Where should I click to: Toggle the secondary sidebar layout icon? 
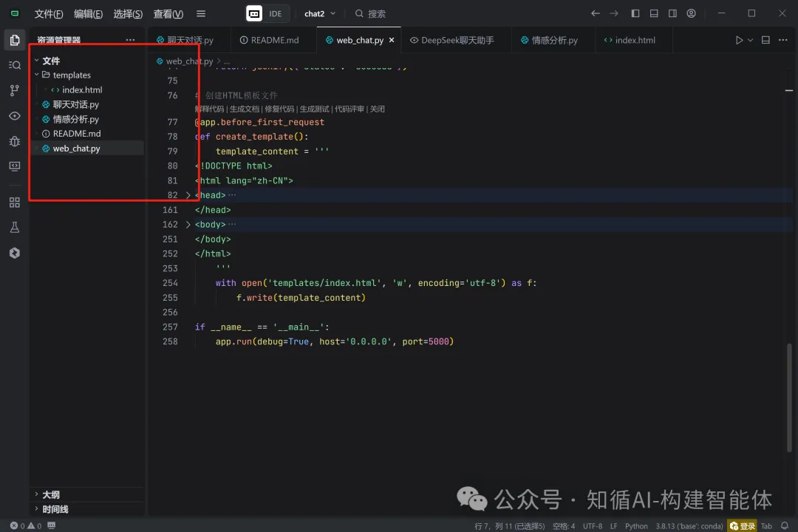click(x=672, y=14)
